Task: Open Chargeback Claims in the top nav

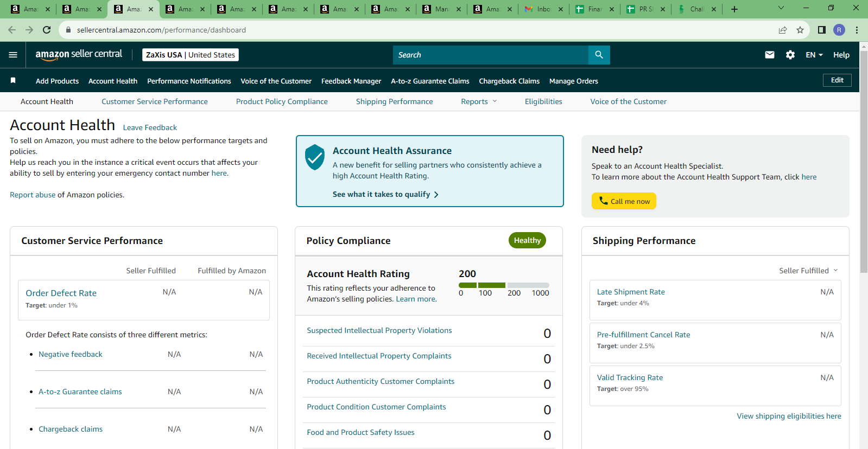Action: (x=509, y=81)
